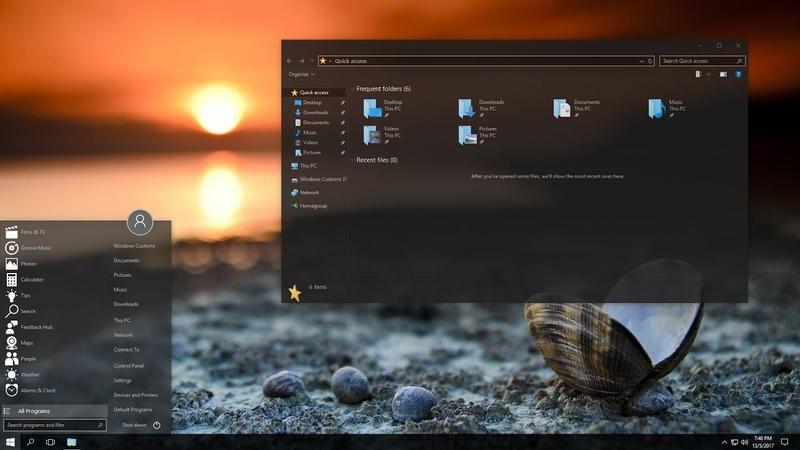Open Organize dropdown menu

tap(301, 74)
